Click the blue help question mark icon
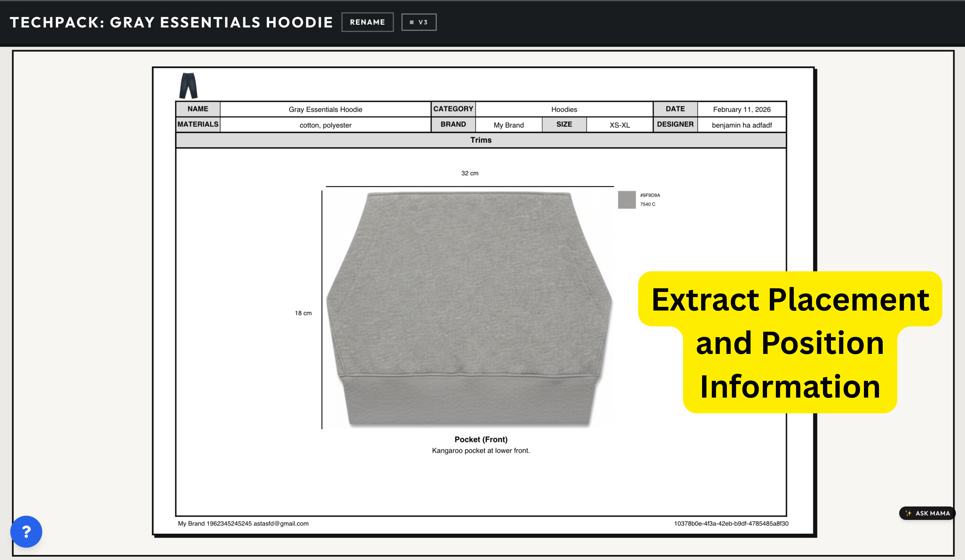965x560 pixels. click(x=26, y=531)
